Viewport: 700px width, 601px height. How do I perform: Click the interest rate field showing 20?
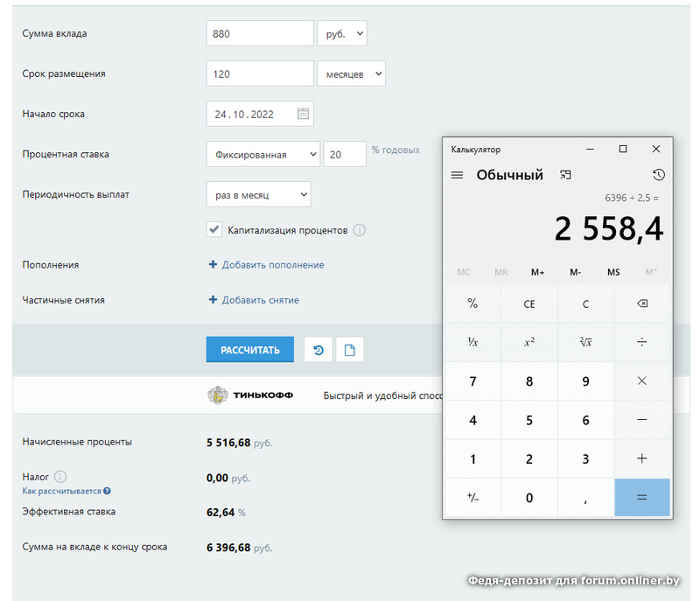click(345, 154)
